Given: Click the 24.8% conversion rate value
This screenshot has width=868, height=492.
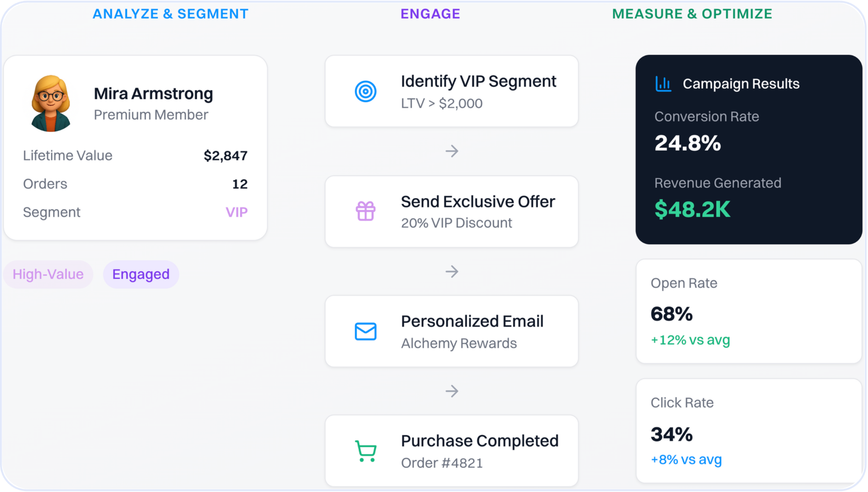Looking at the screenshot, I should coord(688,143).
